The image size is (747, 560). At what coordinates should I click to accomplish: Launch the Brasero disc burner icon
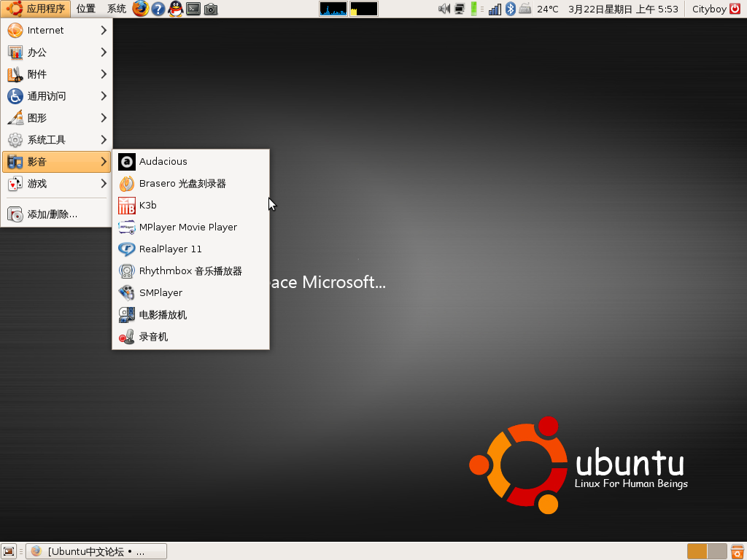click(127, 184)
